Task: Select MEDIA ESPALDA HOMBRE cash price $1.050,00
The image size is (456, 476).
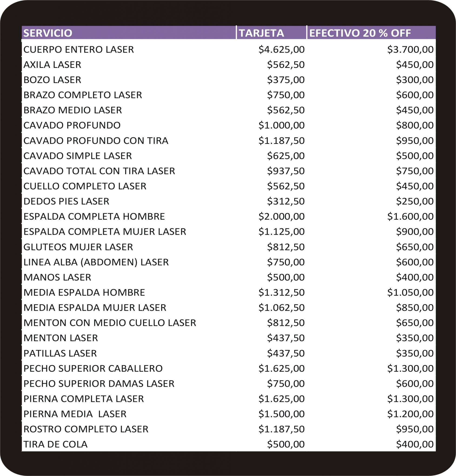Action: 410,292
